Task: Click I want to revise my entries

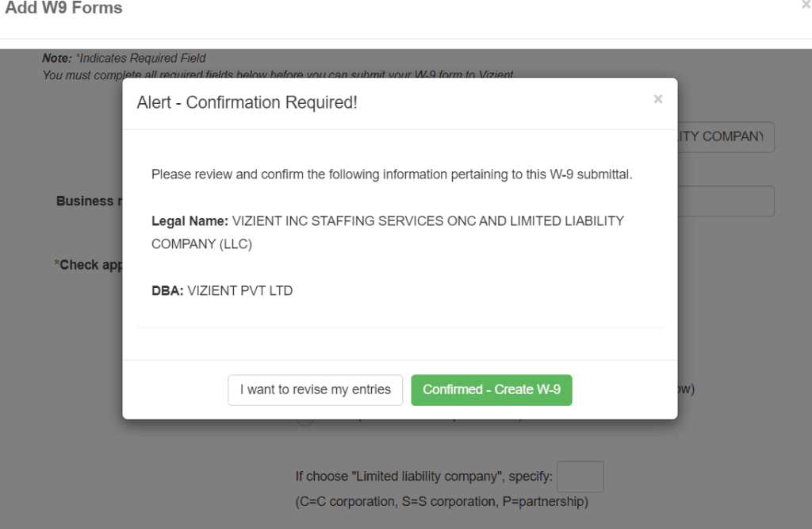Action: 315,389
